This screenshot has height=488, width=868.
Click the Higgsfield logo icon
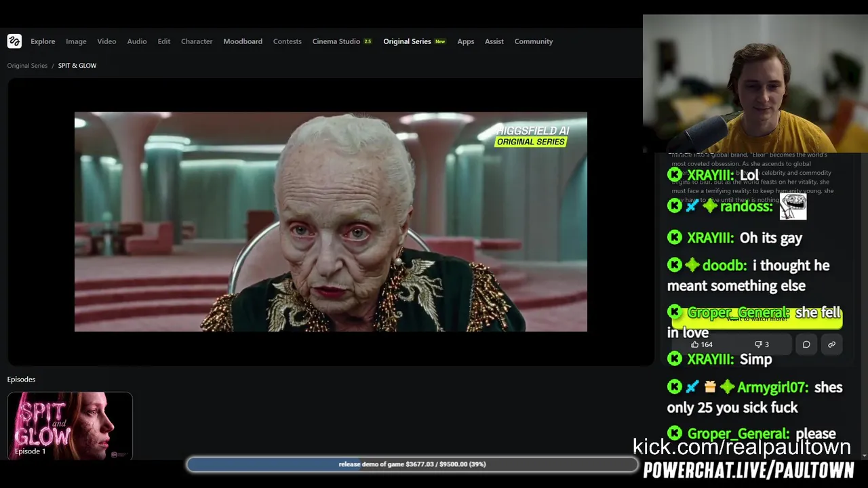tap(14, 41)
